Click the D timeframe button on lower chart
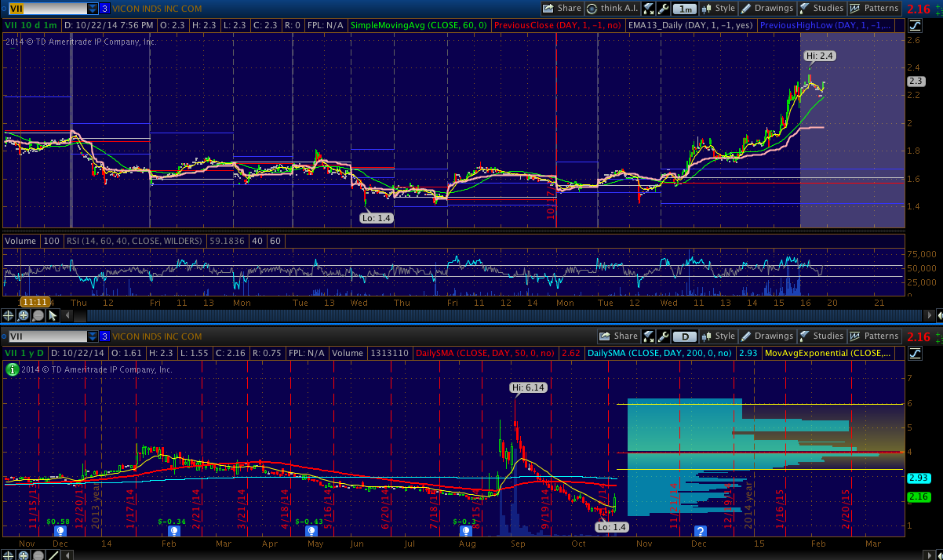Image resolution: width=943 pixels, height=560 pixels. (x=685, y=336)
